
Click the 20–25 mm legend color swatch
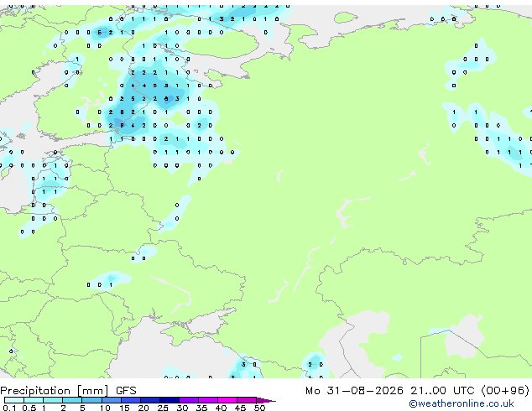coord(149,400)
